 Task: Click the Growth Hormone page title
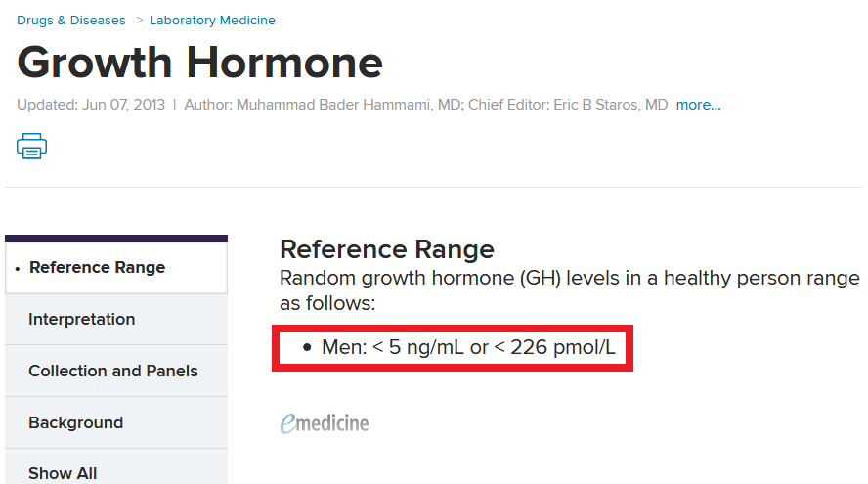[x=199, y=63]
